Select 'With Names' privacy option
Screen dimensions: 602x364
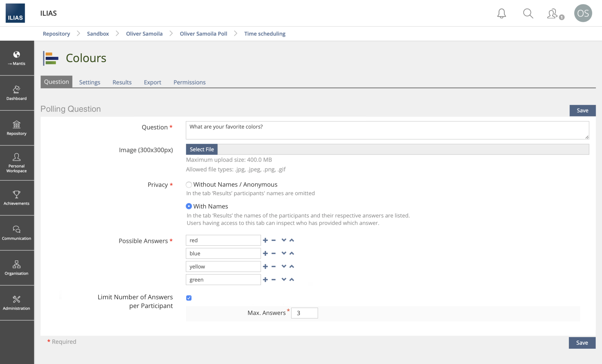(x=189, y=206)
